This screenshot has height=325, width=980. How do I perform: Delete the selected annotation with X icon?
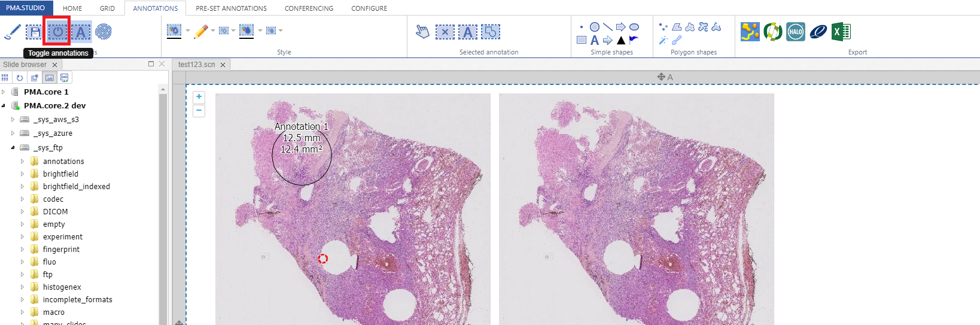click(445, 32)
